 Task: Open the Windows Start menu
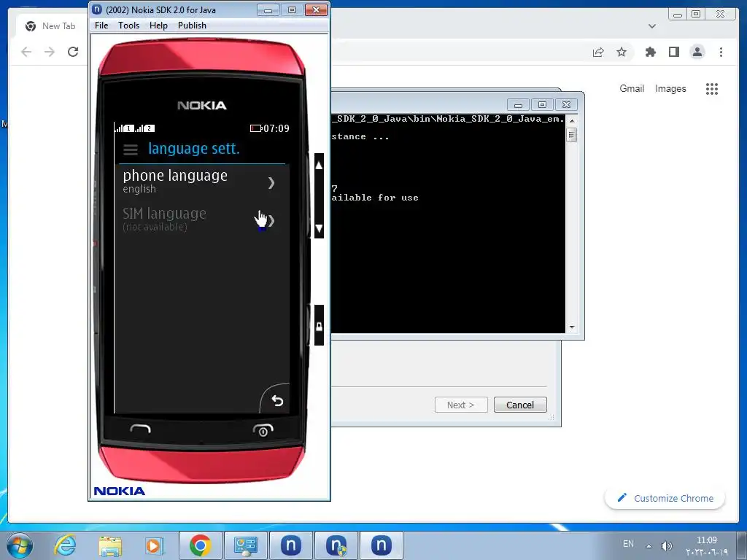pos(20,545)
